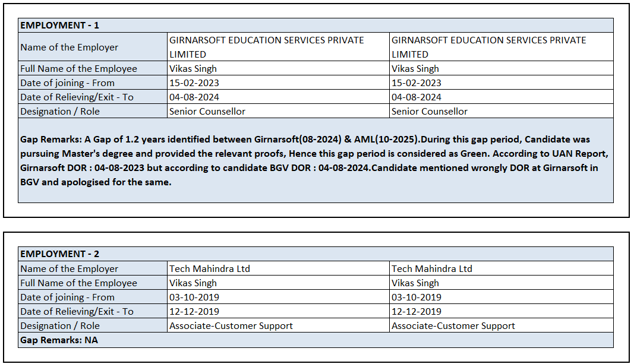The width and height of the screenshot is (634, 364).
Task: Click the Gap Remarks paragraph about 1.2 years gap
Action: pos(316,160)
